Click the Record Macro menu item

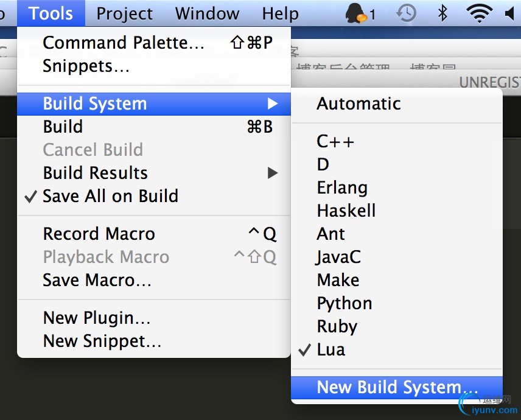pos(99,234)
